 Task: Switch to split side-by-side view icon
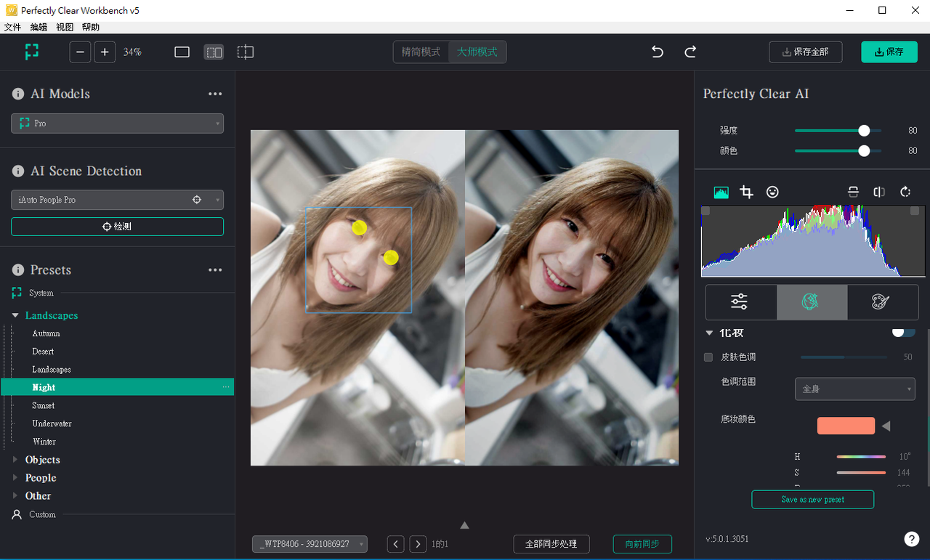pyautogui.click(x=214, y=52)
